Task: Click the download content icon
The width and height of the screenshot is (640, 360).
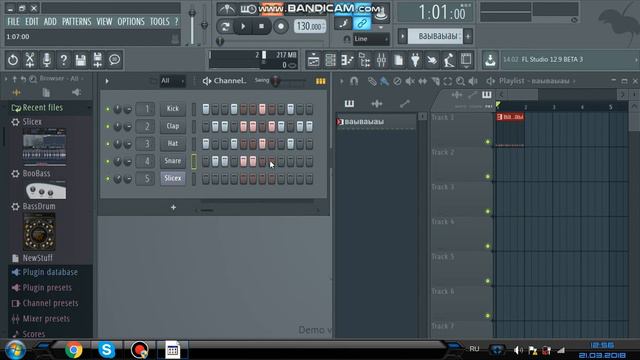Action: point(490,60)
